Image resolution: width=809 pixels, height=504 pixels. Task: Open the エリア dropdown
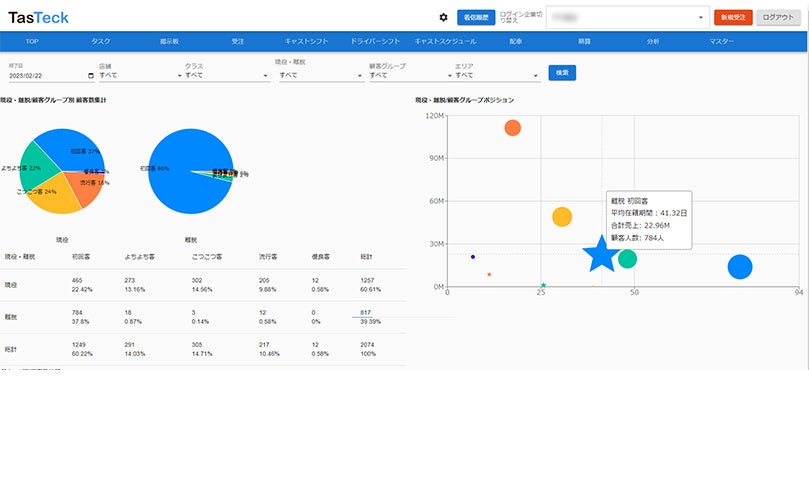pos(497,75)
